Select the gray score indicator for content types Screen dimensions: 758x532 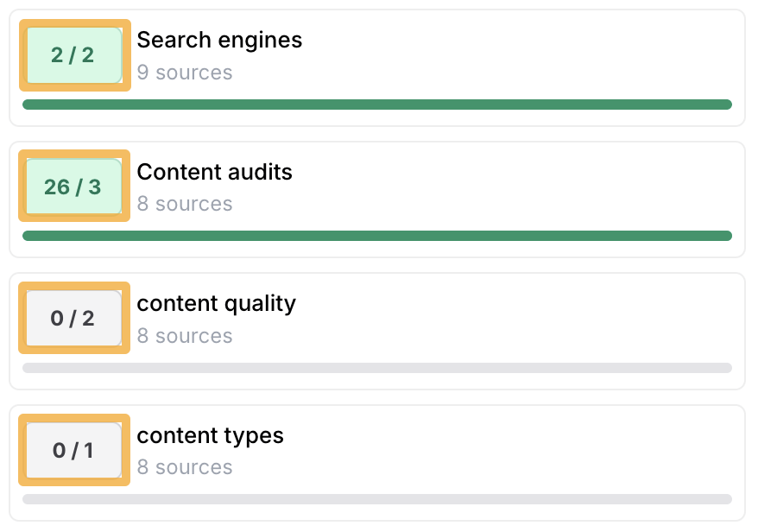tap(73, 450)
